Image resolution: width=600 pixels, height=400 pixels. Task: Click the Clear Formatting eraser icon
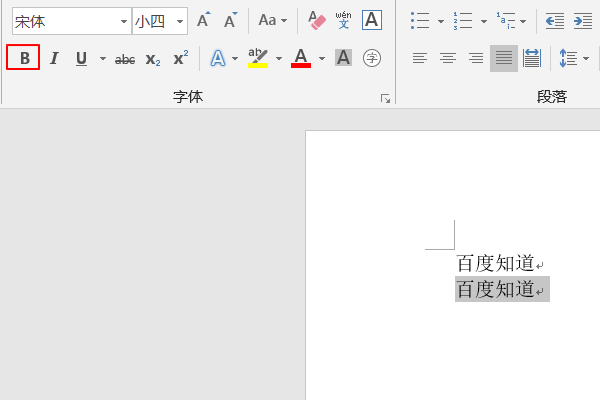point(317,20)
